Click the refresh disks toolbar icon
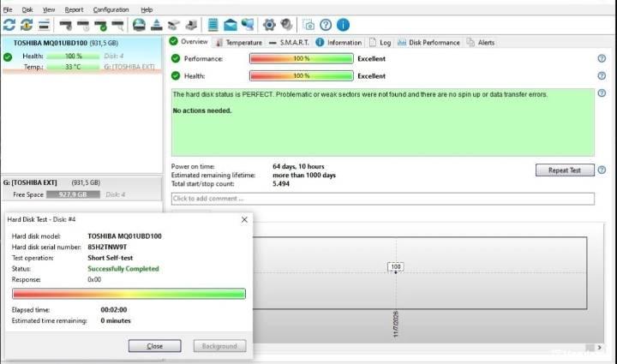Screen dimensions: 617x364 pyautogui.click(x=9, y=25)
